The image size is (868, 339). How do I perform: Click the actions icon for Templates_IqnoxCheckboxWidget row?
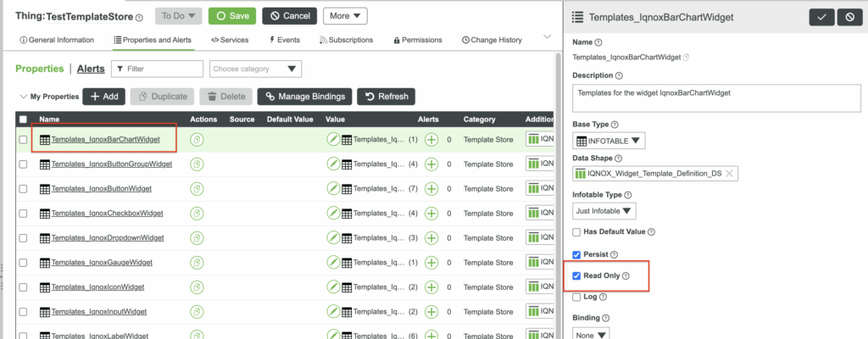197,213
